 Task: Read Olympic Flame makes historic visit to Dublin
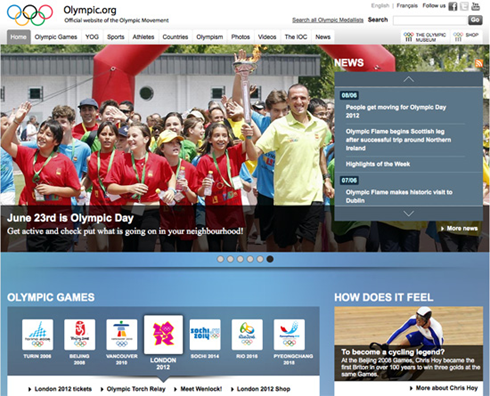click(399, 196)
